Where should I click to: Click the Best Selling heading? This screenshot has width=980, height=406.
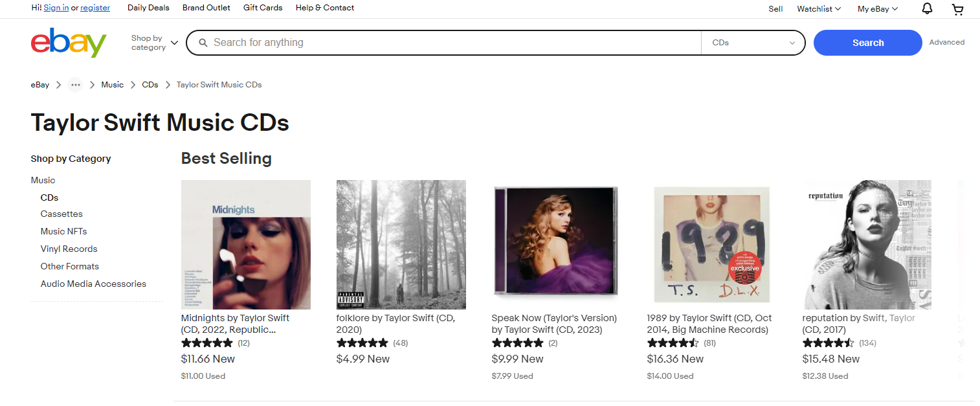coord(227,158)
